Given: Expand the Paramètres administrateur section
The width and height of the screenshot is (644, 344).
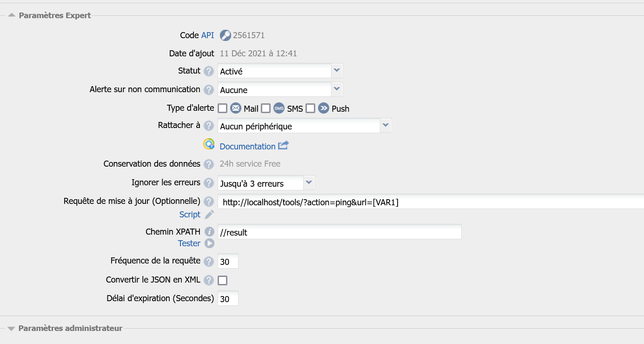Looking at the screenshot, I should point(65,328).
